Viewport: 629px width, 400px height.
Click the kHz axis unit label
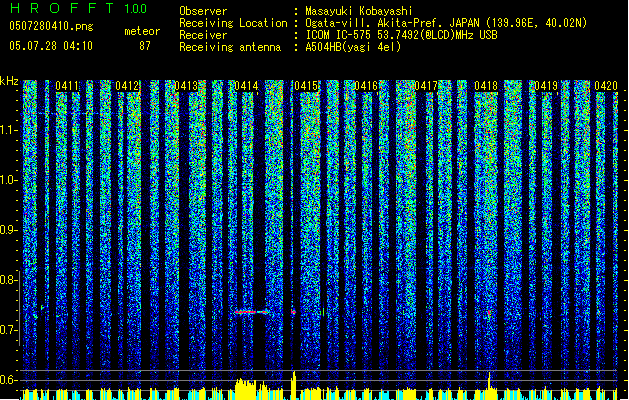(9, 81)
